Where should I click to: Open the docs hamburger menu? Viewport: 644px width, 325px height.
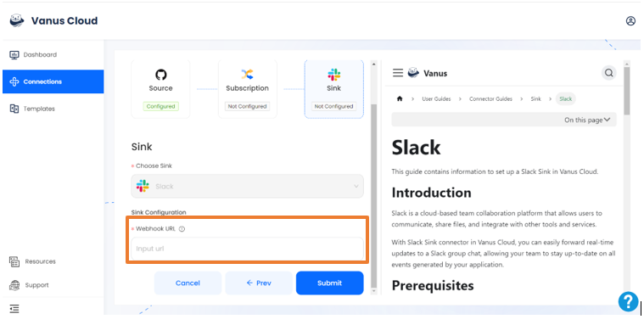pos(398,73)
